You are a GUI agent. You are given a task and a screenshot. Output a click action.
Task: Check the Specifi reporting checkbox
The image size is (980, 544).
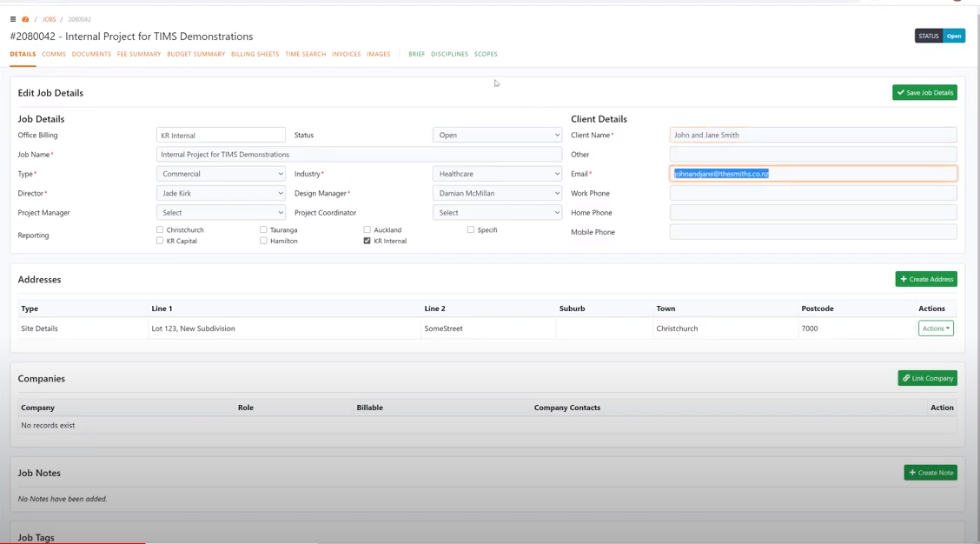(x=471, y=229)
